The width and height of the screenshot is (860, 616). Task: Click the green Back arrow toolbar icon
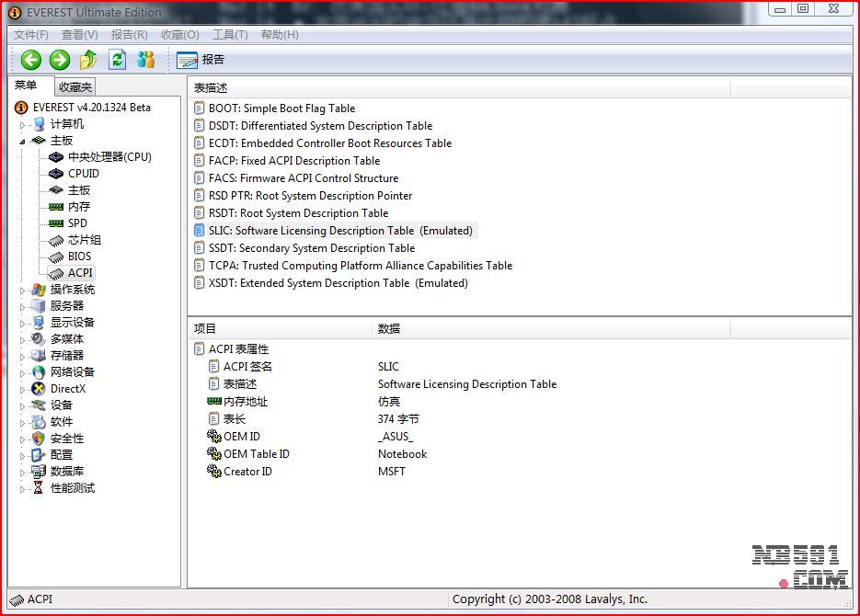pos(31,60)
